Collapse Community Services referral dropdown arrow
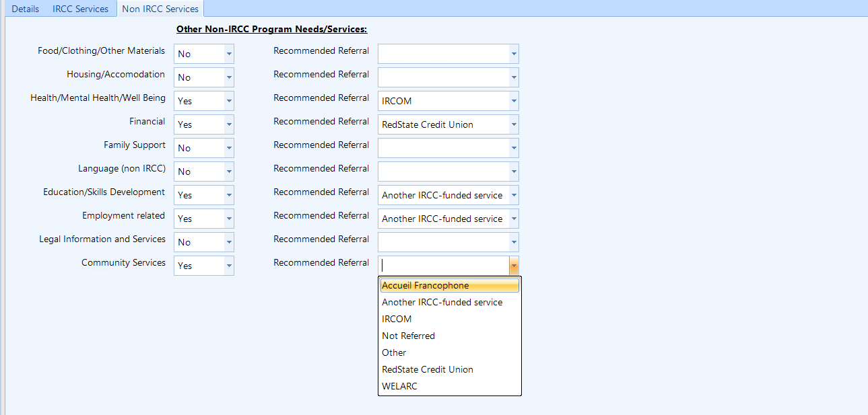The width and height of the screenshot is (868, 415). click(514, 266)
